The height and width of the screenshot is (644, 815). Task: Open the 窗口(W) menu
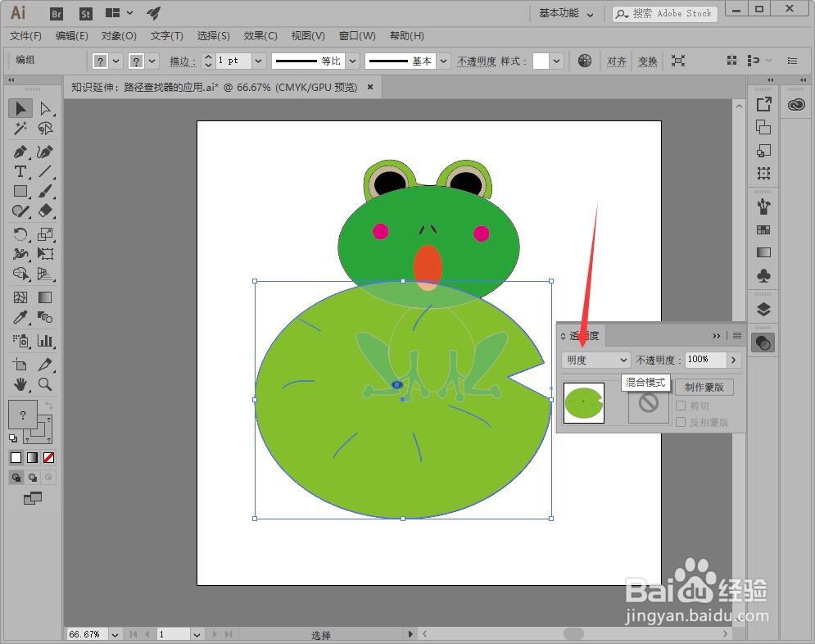357,36
